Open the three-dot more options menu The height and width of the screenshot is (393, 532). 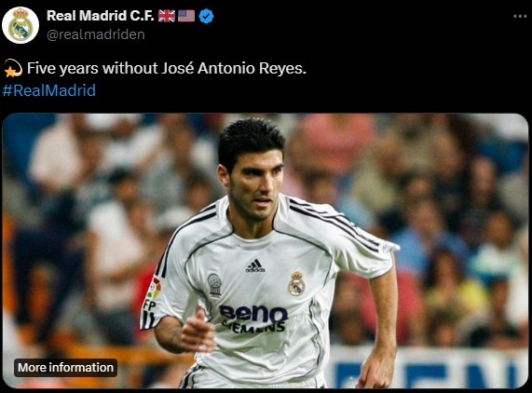pos(520,16)
